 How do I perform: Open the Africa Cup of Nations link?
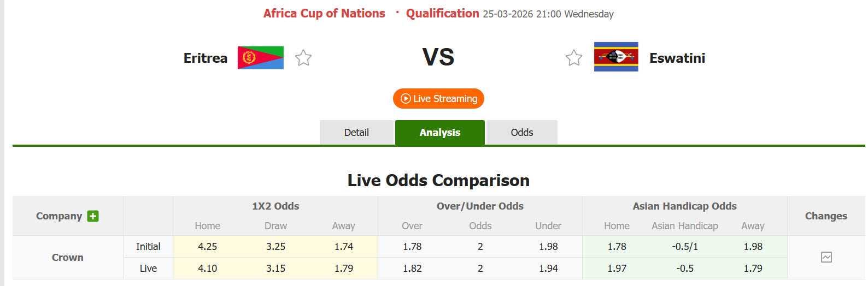(324, 14)
